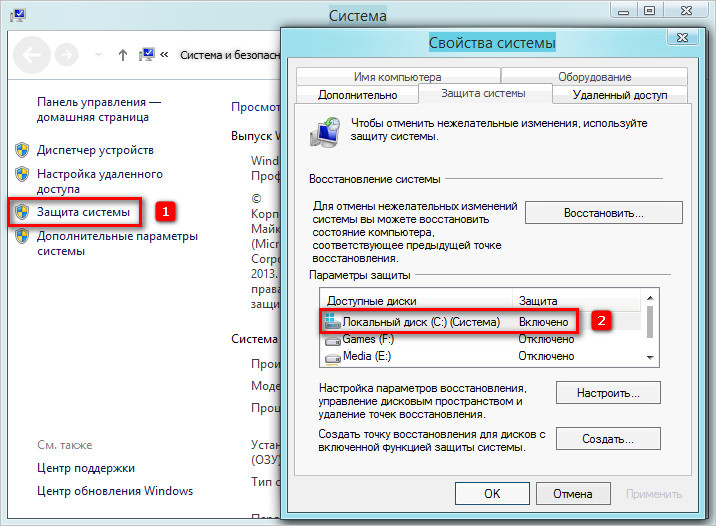Screen dimensions: 716x526
Task: Select Локальный диск (C:) in drive list
Action: point(420,322)
